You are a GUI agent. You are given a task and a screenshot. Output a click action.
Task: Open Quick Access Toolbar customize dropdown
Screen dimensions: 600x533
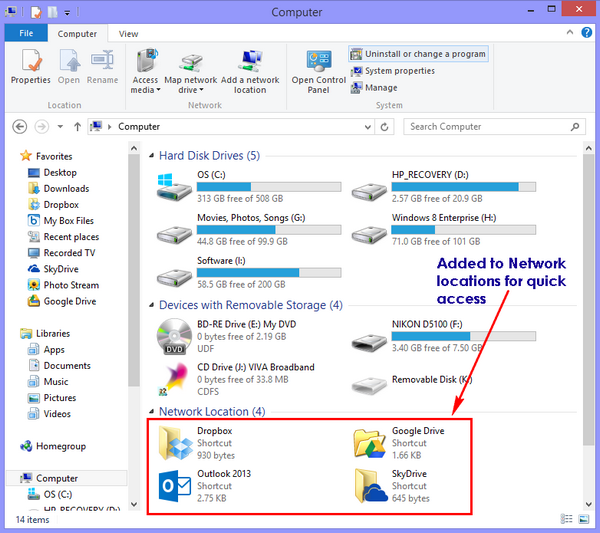point(67,13)
